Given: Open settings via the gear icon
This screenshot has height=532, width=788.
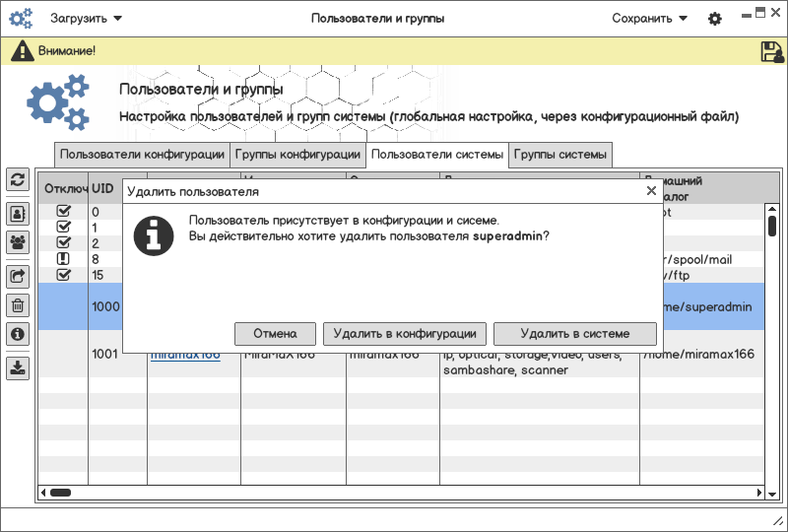Looking at the screenshot, I should 715,19.
